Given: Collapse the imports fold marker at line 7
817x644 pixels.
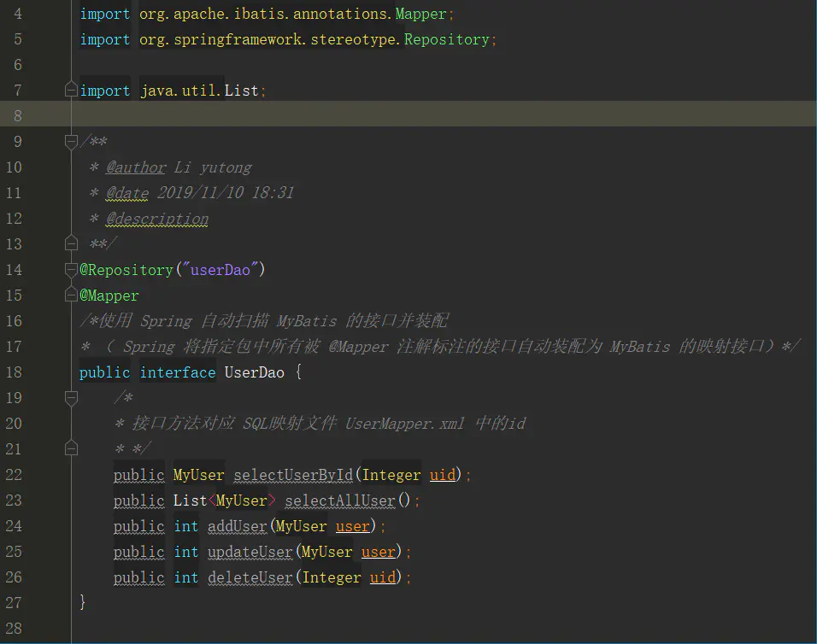Looking at the screenshot, I should (72, 90).
